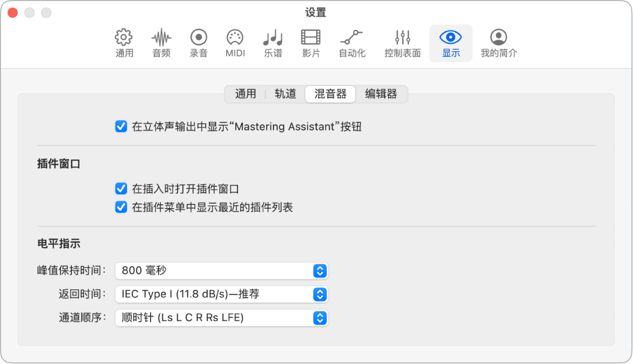The image size is (633, 364).
Task: Disable 在立体声输出中显示"Mastering Assistant"按钮 option
Action: 120,127
